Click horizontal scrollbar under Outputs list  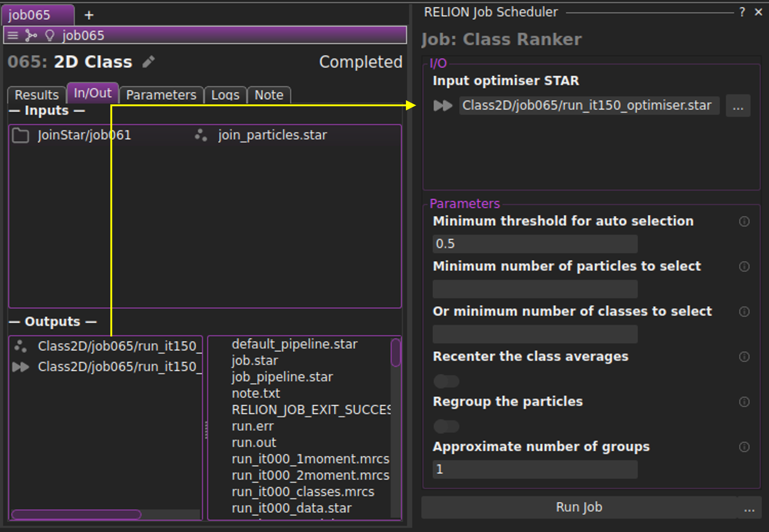(x=76, y=514)
